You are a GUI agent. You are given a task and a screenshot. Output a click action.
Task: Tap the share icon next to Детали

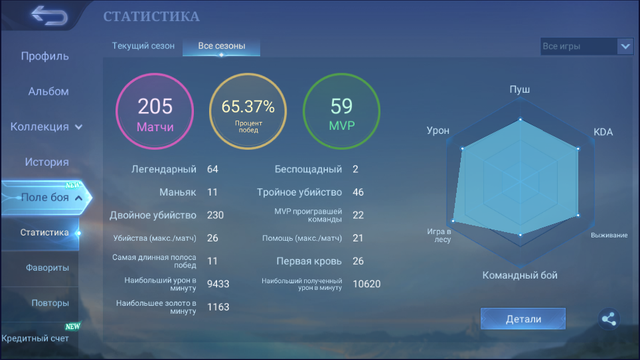[x=609, y=319]
